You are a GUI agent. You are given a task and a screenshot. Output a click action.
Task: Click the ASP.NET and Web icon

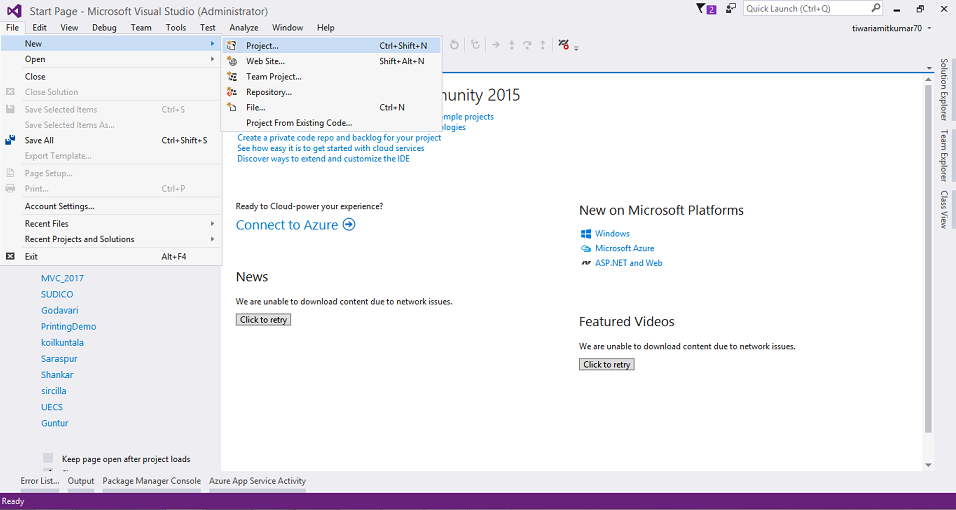point(586,263)
